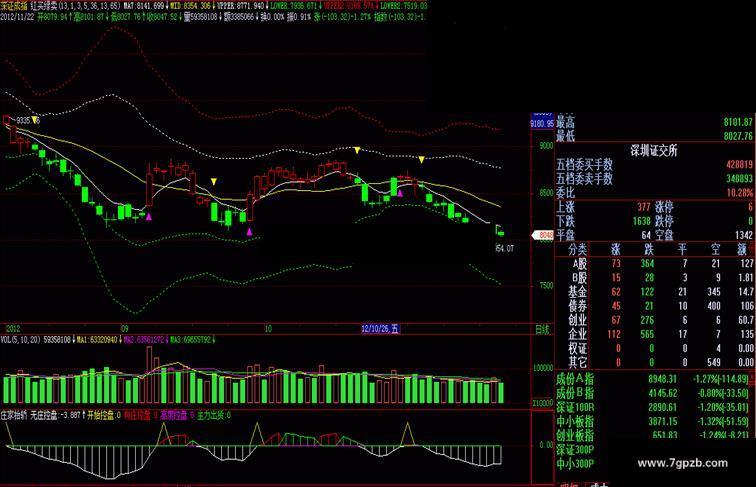Select the B股 row in category table
Viewport: 756px width, 487px height.
tap(655, 278)
